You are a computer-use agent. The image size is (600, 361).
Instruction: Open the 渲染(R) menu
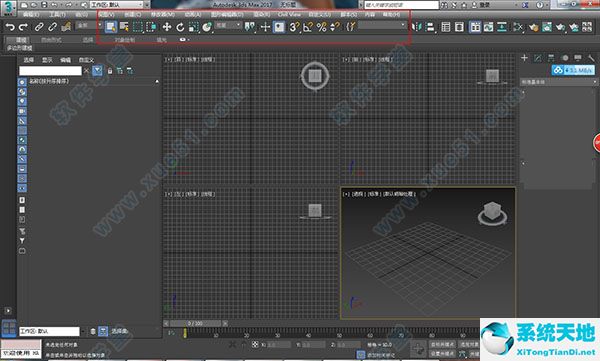point(261,15)
